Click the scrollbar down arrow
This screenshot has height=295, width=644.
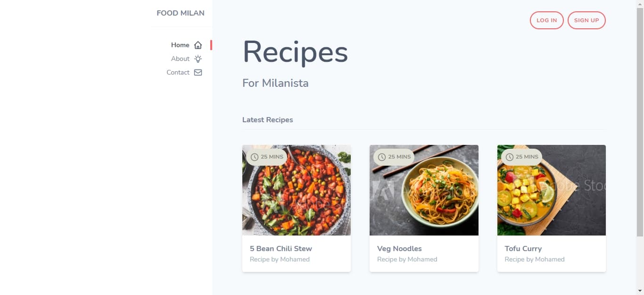coord(640,291)
